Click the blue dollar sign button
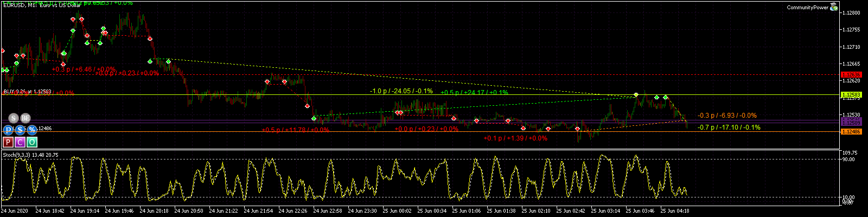Screen dimensions: 868x217 coord(20,130)
